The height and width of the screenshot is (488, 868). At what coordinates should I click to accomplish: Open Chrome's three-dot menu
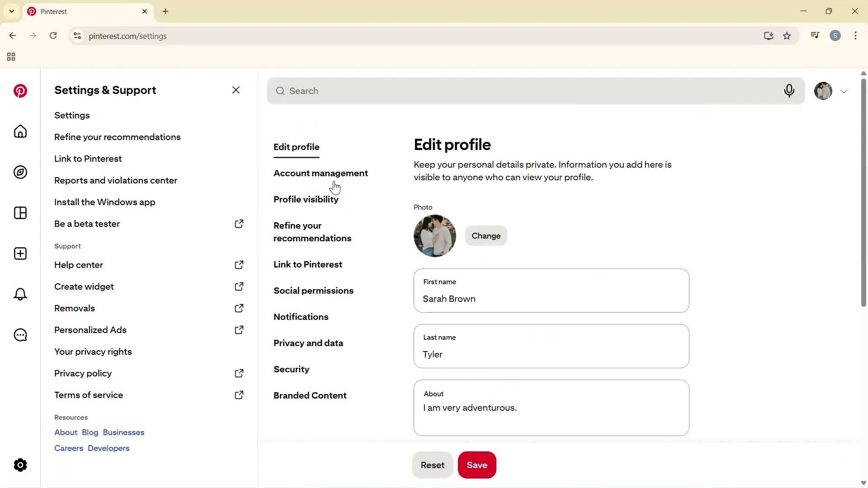click(x=856, y=36)
